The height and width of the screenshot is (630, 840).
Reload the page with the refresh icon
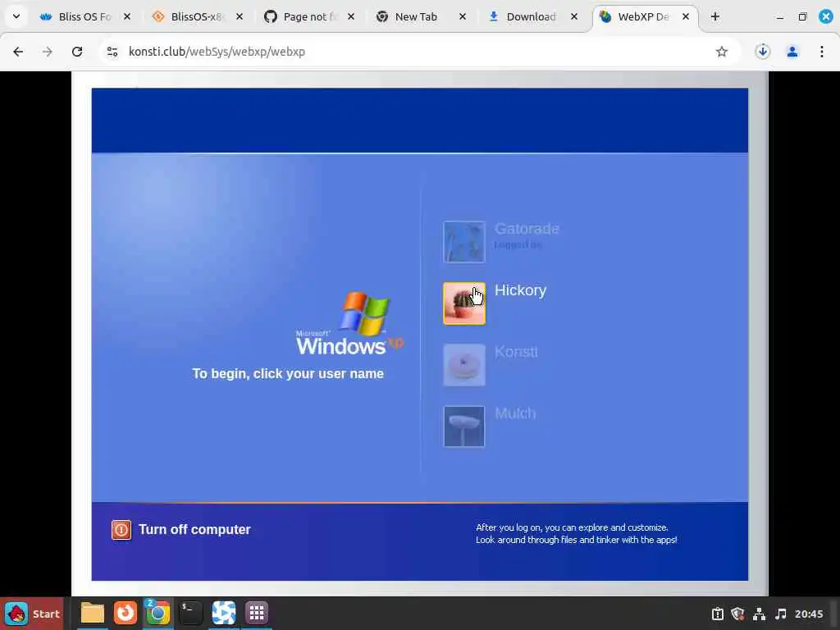click(x=77, y=52)
